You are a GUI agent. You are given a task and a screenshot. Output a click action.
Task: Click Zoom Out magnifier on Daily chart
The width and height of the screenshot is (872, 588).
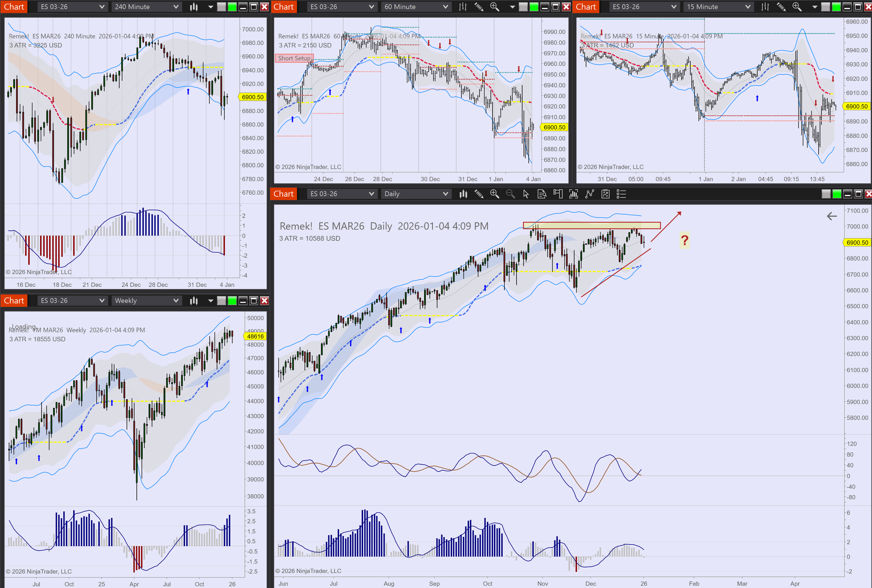510,194
